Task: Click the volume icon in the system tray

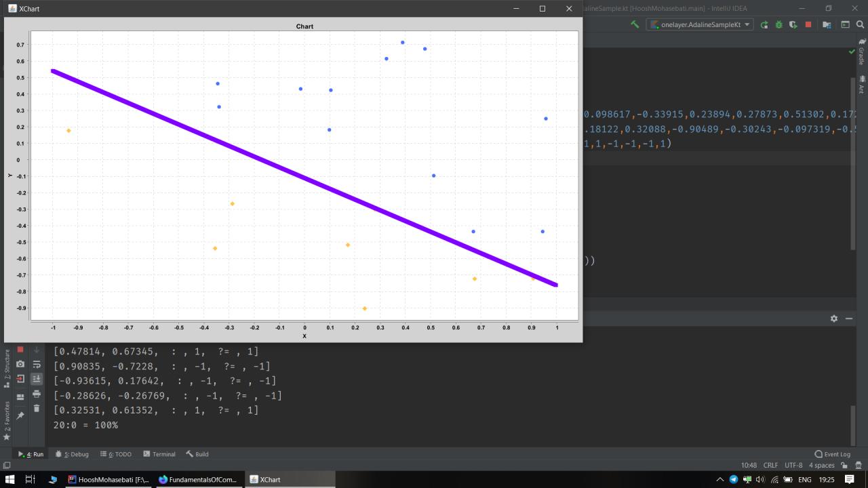Action: click(x=761, y=479)
